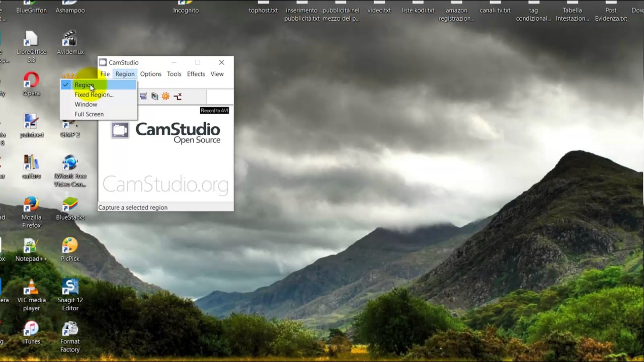The width and height of the screenshot is (644, 362).
Task: Close the CamStudio window
Action: click(x=221, y=62)
